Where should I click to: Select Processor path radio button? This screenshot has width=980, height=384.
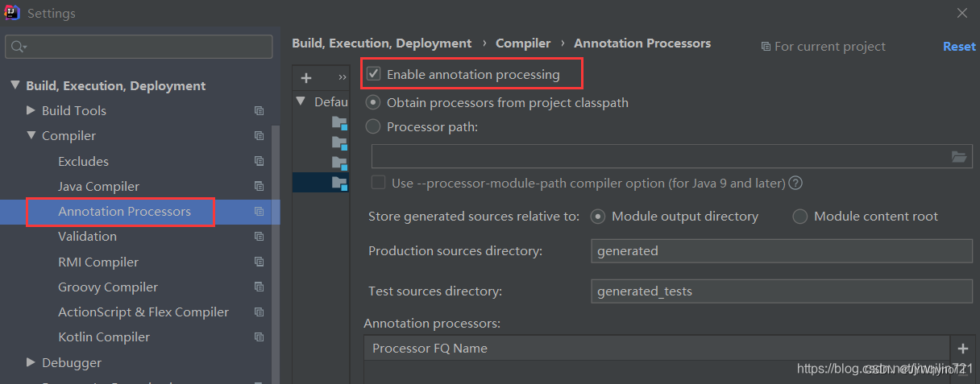point(373,126)
